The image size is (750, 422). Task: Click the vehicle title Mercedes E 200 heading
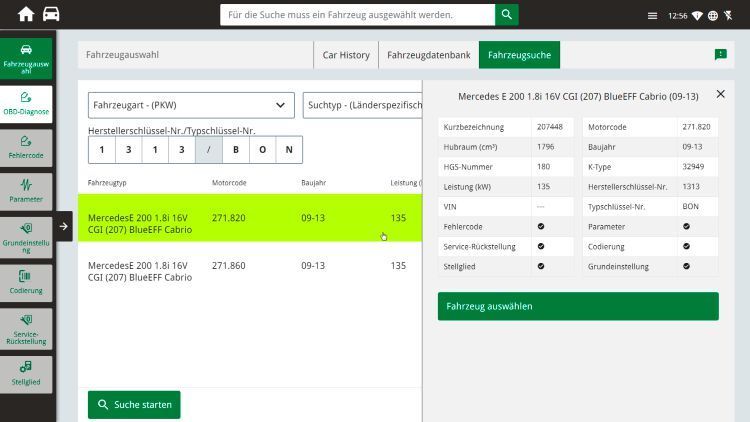(578, 97)
